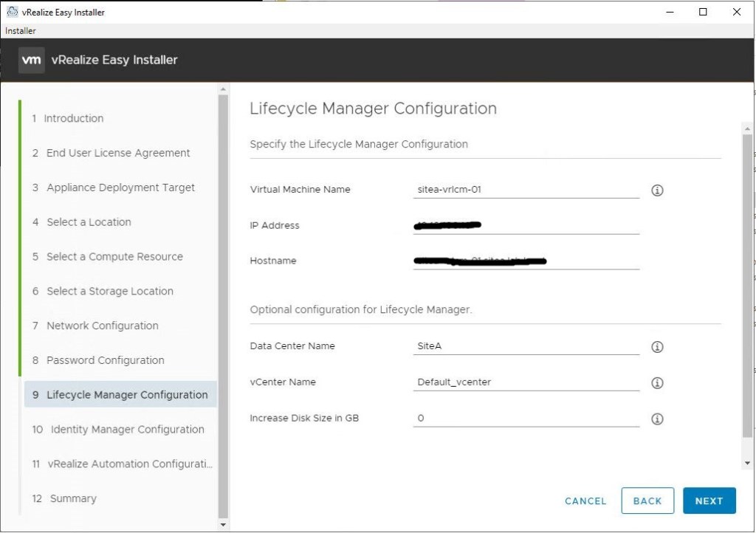Click info icon beside Virtual Machine Name
This screenshot has width=756, height=533.
pyautogui.click(x=657, y=190)
